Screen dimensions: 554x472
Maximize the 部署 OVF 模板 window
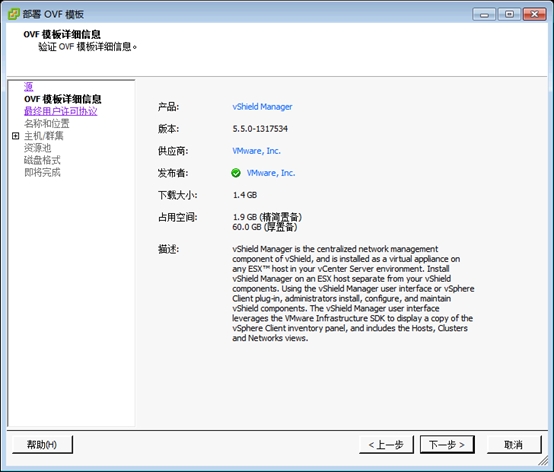[509, 14]
